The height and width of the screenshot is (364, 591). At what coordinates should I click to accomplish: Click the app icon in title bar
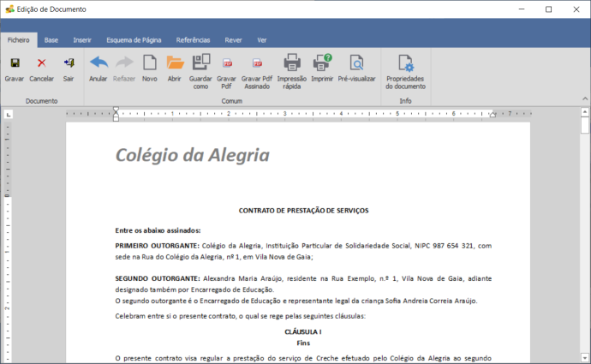coord(9,9)
